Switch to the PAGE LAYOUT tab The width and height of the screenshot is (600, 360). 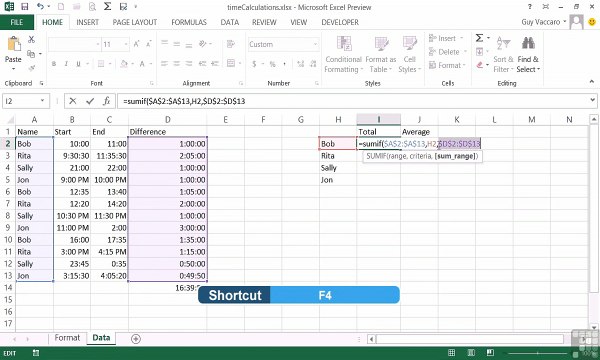pyautogui.click(x=135, y=22)
